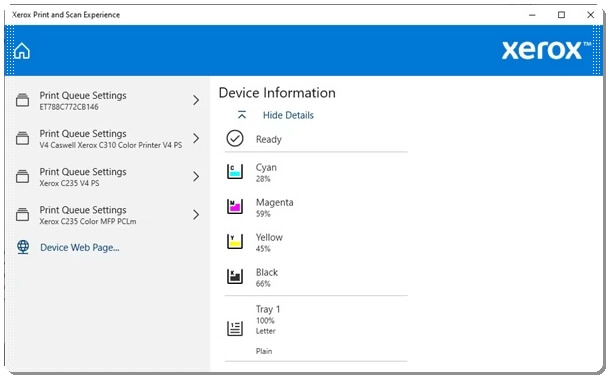Click the Tray 1 label
This screenshot has width=609, height=378.
[x=268, y=309]
